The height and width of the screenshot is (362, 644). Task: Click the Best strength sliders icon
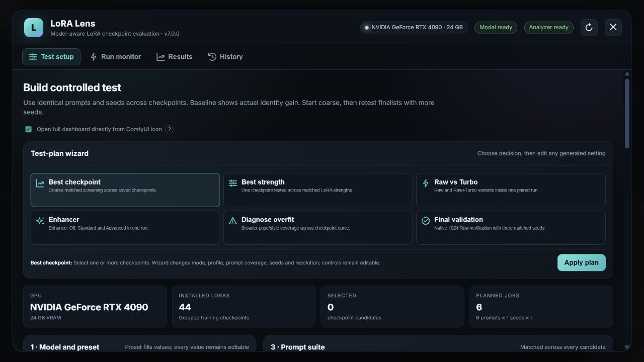click(x=233, y=183)
